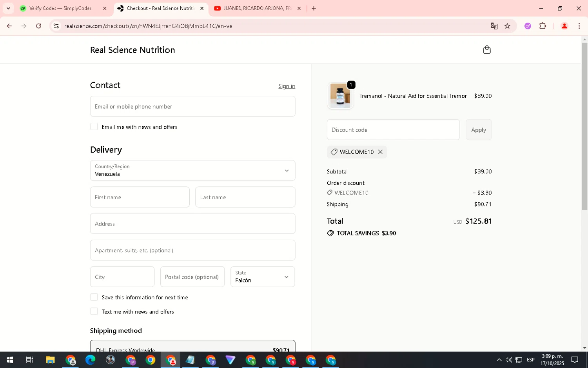Close the JUANES YouTube tab
Image resolution: width=588 pixels, height=368 pixels.
299,8
